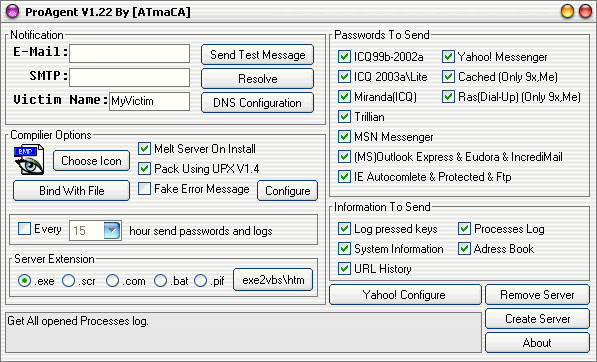Image resolution: width=597 pixels, height=362 pixels.
Task: Toggle the Trillian checkbox
Action: 344,116
